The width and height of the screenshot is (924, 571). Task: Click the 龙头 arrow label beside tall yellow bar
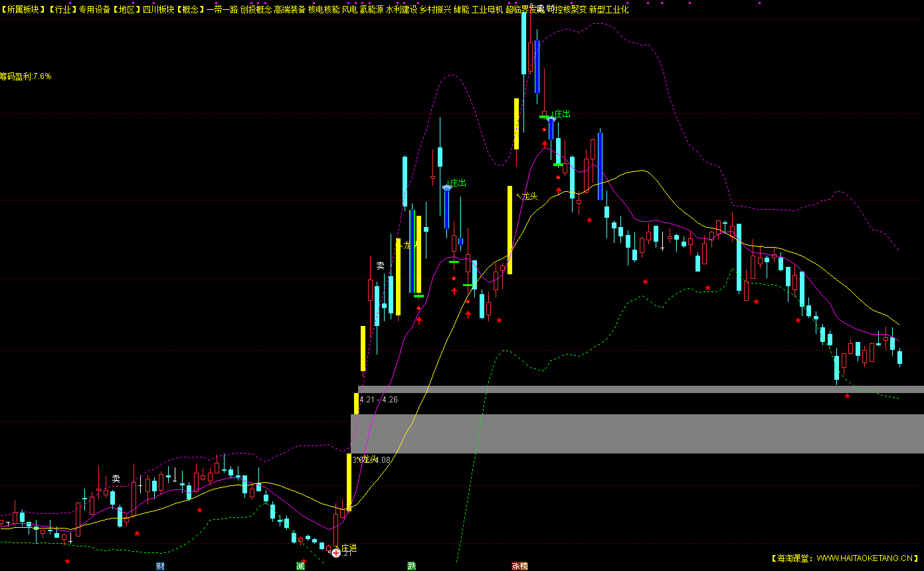pyautogui.click(x=528, y=196)
